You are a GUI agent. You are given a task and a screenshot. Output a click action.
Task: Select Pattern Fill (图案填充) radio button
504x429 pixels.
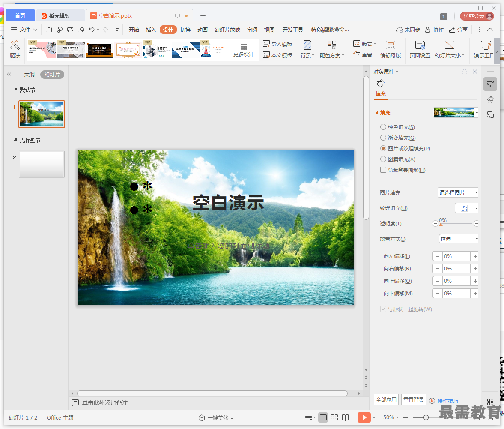point(383,159)
